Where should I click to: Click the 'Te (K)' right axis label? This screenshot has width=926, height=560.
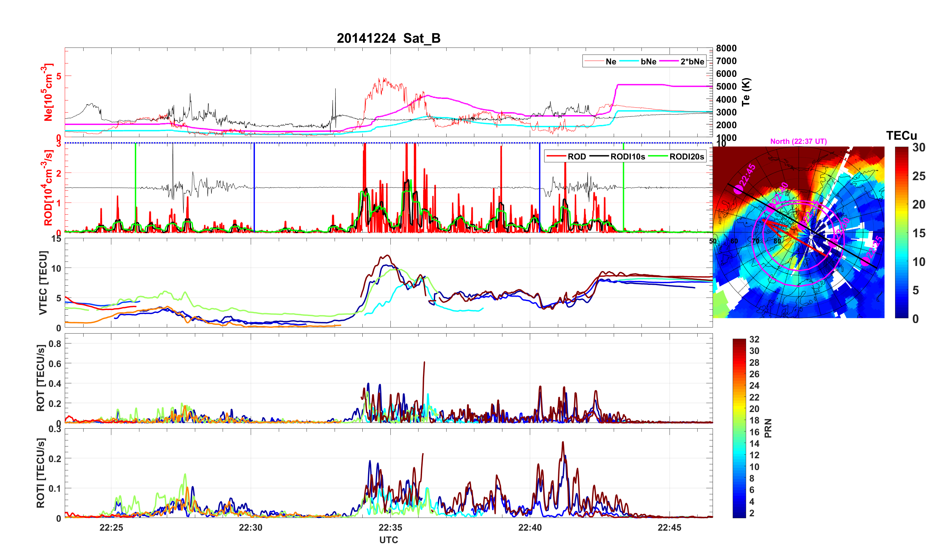click(746, 92)
